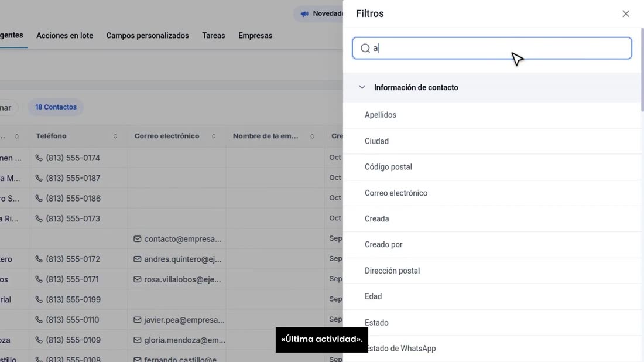The height and width of the screenshot is (362, 644).
Task: Click the Novedades megaphone icon
Action: tap(304, 14)
